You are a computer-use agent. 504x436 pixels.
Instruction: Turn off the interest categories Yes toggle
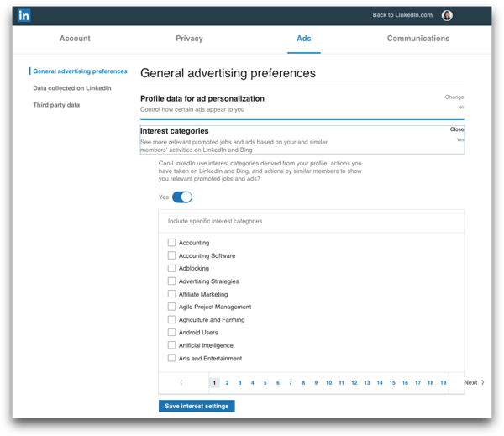point(181,197)
